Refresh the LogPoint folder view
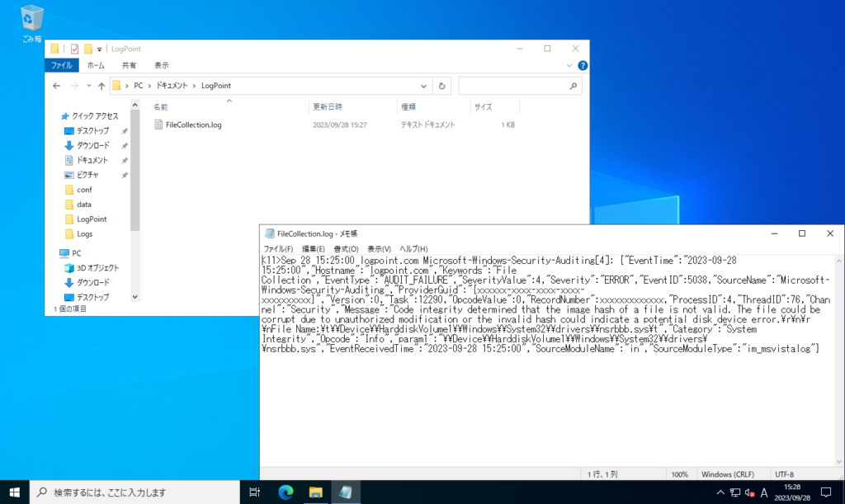 [442, 86]
